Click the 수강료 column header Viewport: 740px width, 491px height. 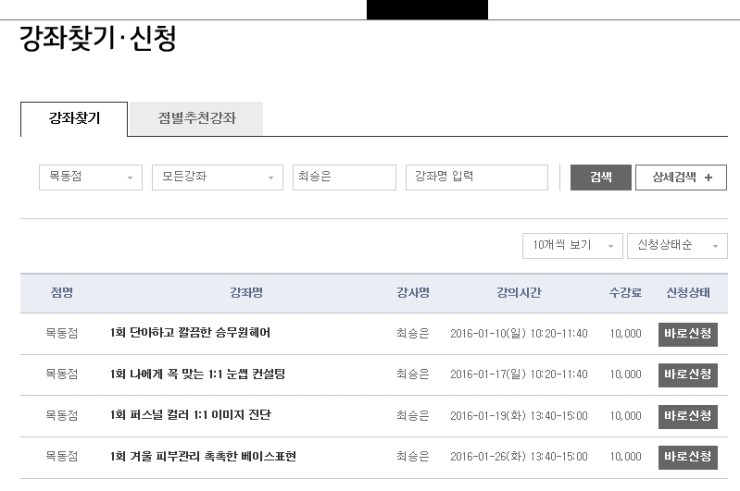click(625, 293)
